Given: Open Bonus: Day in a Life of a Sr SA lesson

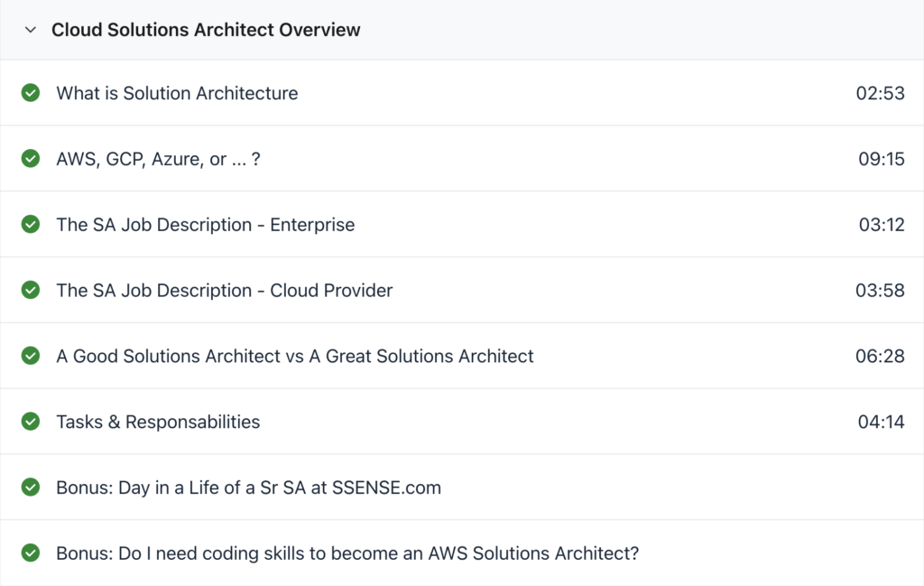Looking at the screenshot, I should (x=248, y=488).
